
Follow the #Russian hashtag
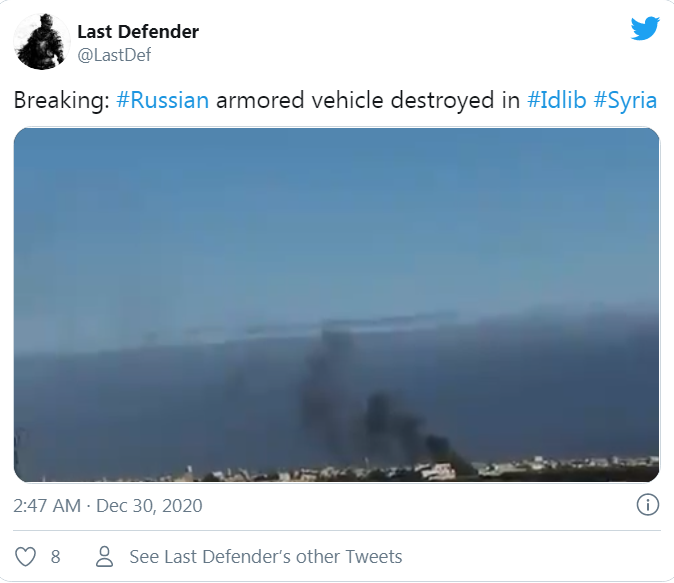[162, 100]
